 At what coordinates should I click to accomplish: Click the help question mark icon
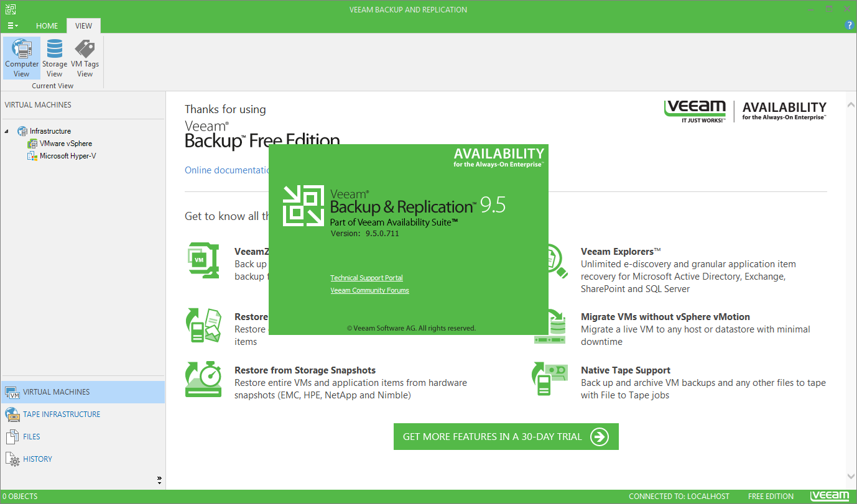pos(849,25)
